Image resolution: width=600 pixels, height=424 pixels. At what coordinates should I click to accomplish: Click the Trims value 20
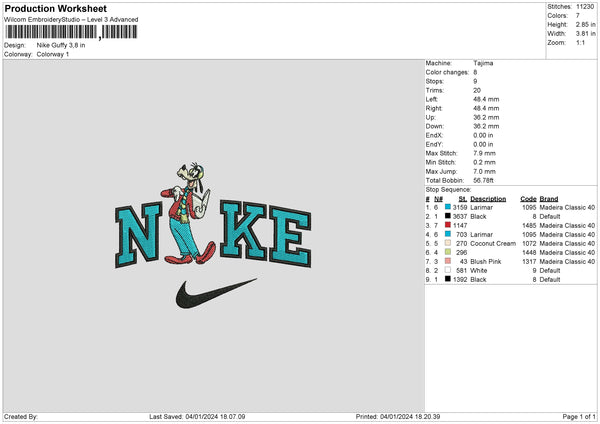pos(477,90)
